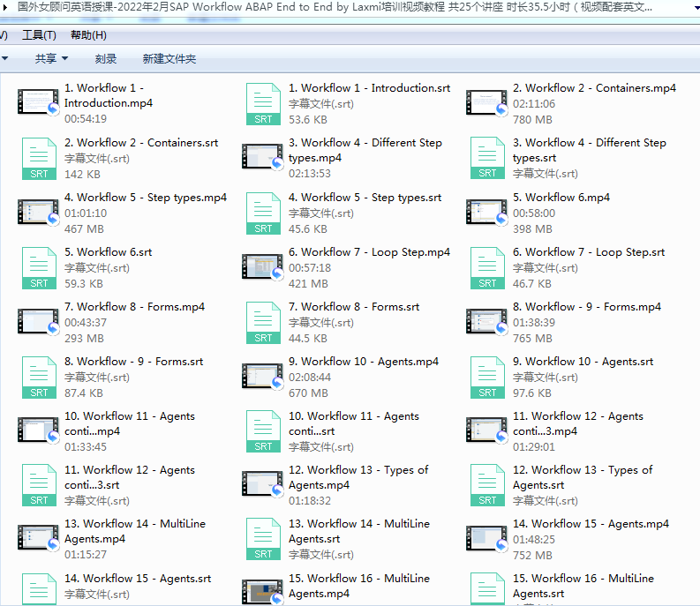Screen dimensions: 700x606
Task: Select SRT icon for 1. Workflow 1 - Introduction.srt
Action: pos(263,104)
